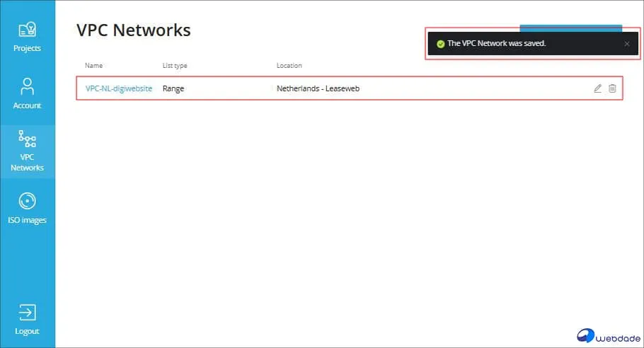Click the Account person icon
Viewport: 644px width, 348px height.
coord(27,86)
